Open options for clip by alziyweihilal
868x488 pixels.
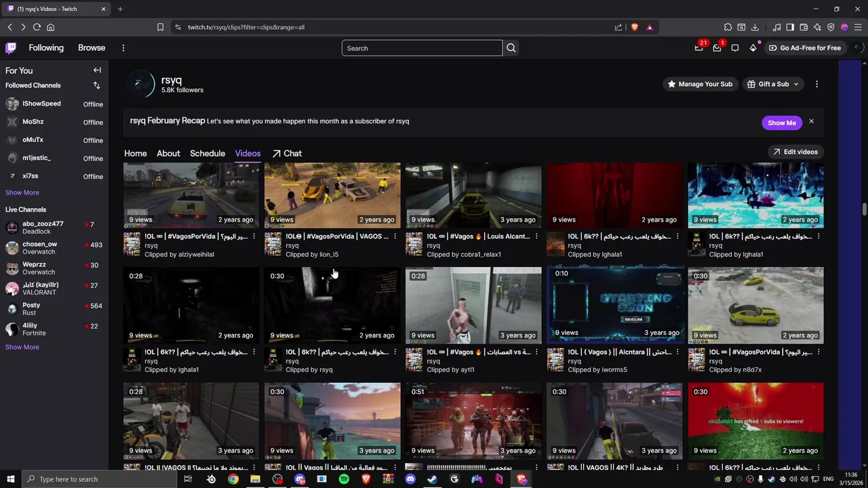254,237
